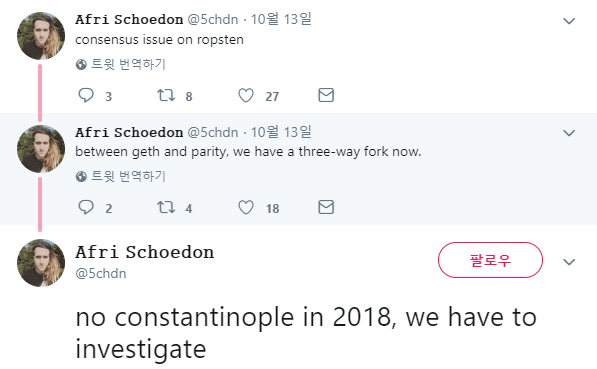Screen dimensions: 597x369
Task: Like the 'three-way fork' tweet
Action: (246, 207)
